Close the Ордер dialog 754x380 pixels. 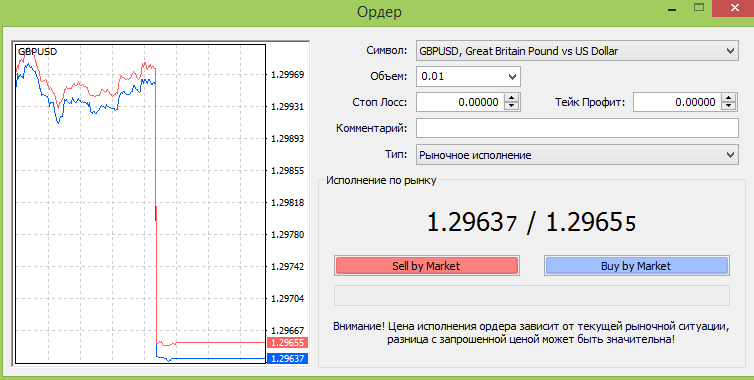pyautogui.click(x=734, y=8)
